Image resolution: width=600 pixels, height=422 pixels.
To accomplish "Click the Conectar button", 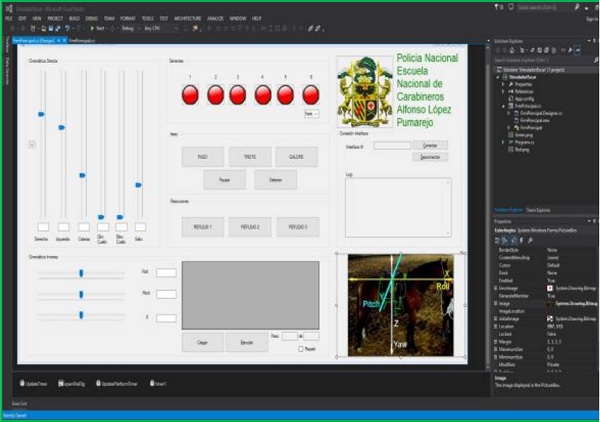I will [x=430, y=145].
